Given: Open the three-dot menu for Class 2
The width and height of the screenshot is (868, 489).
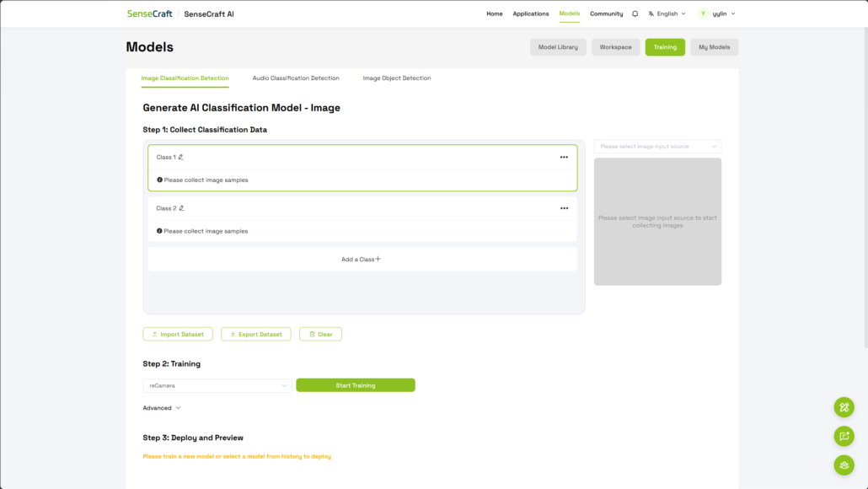Looking at the screenshot, I should tap(564, 208).
